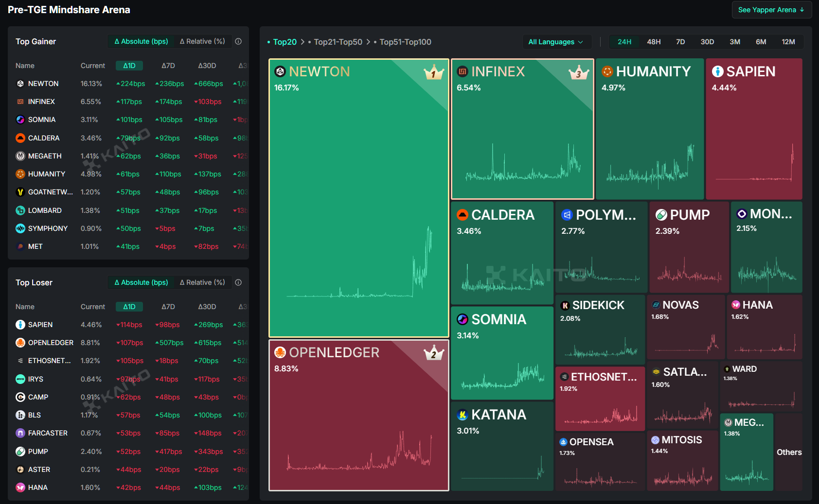The width and height of the screenshot is (819, 504).
Task: Select Relative (%) in Top Loser panel
Action: coord(202,282)
